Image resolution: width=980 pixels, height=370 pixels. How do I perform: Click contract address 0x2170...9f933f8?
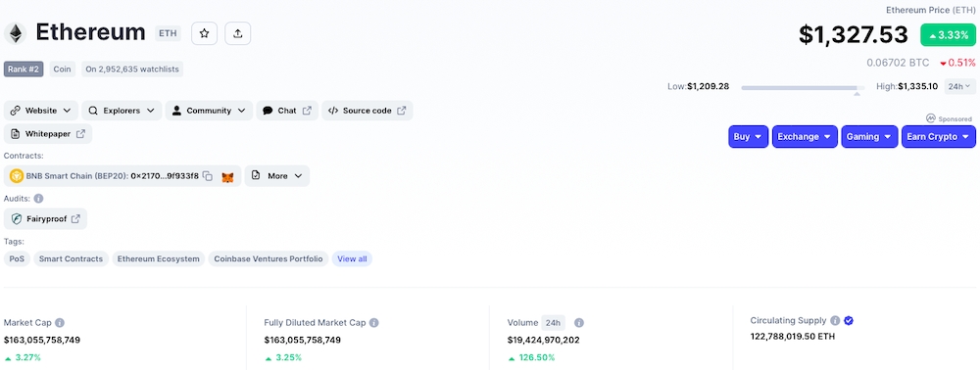165,176
